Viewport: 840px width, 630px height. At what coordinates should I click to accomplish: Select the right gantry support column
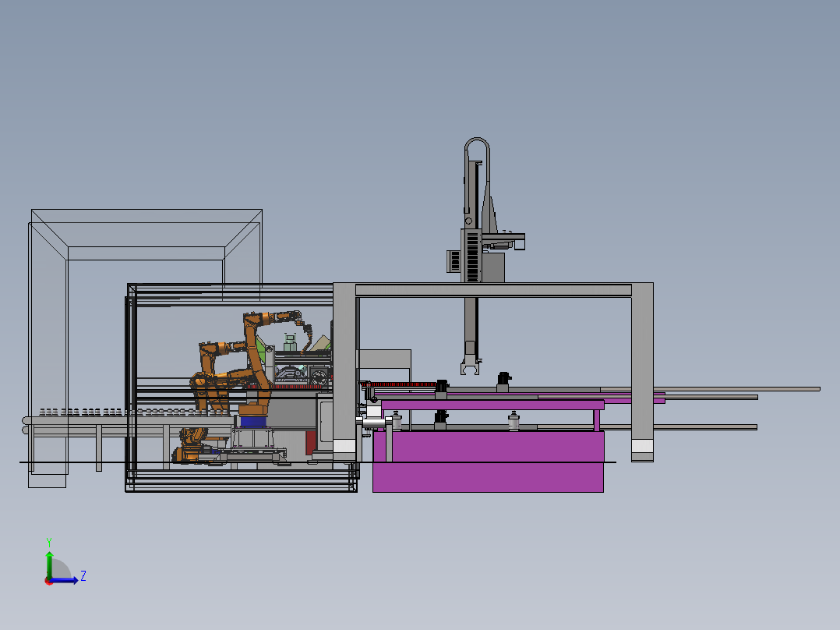click(x=642, y=372)
